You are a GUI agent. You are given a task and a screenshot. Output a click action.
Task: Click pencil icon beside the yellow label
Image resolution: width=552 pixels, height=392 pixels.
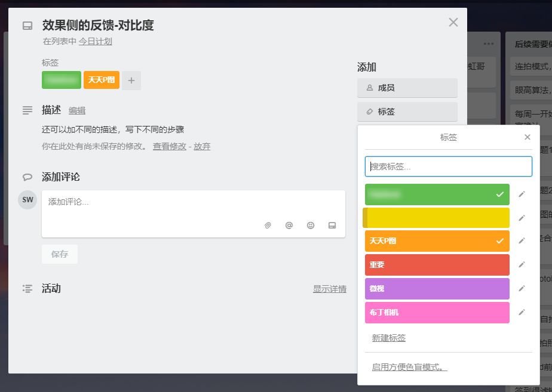(x=522, y=218)
